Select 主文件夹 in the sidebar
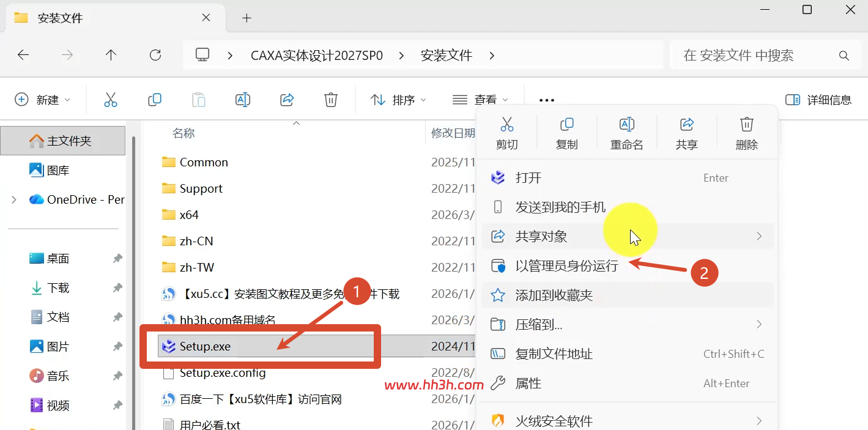The width and height of the screenshot is (868, 430). [63, 141]
